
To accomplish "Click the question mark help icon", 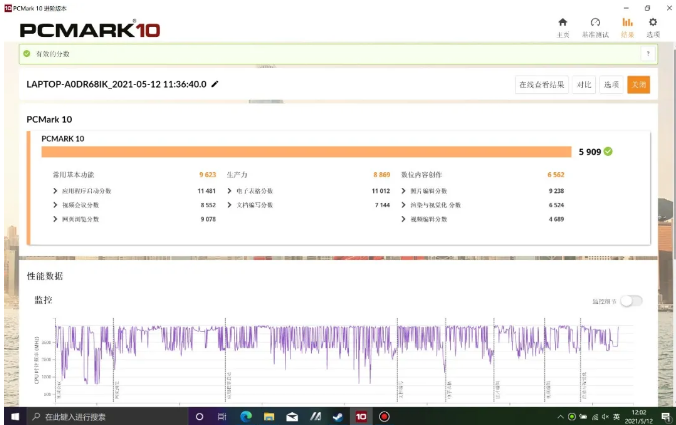I will pyautogui.click(x=648, y=53).
